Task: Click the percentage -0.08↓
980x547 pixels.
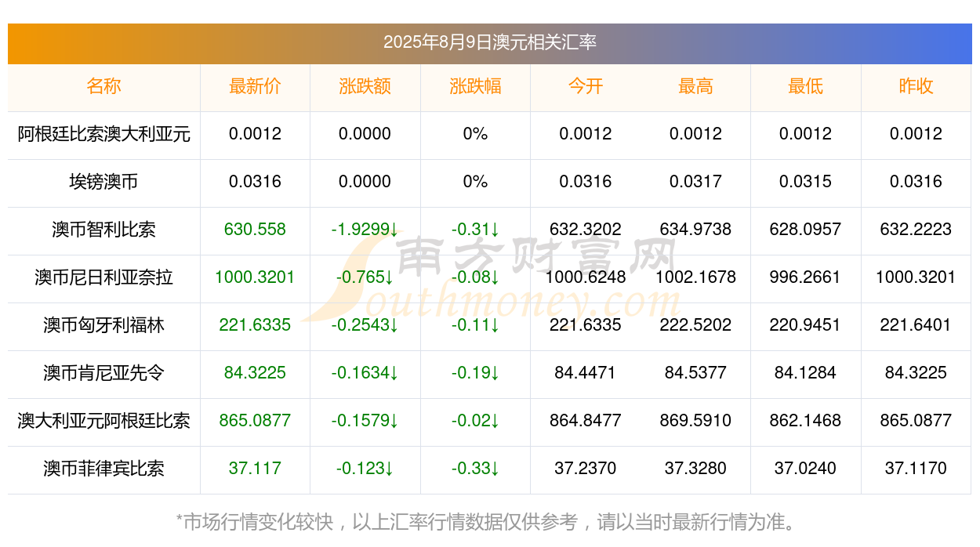Action: click(x=475, y=277)
